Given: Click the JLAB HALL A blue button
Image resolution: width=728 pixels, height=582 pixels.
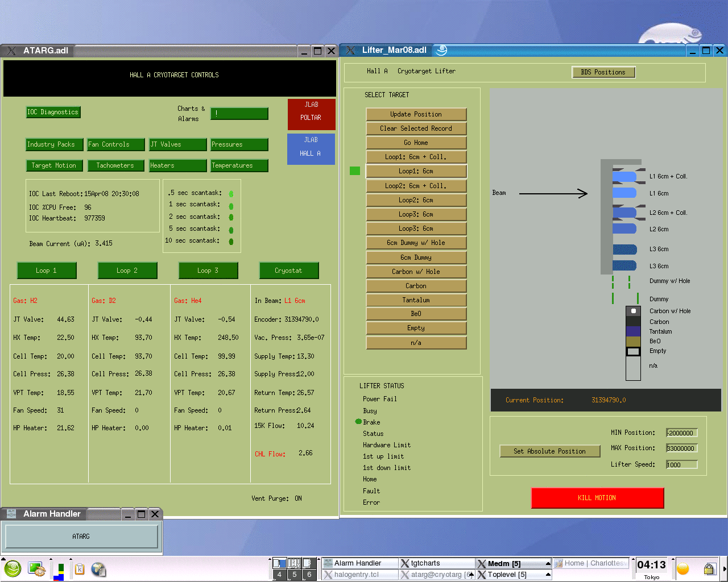Looking at the screenshot, I should click(x=311, y=149).
